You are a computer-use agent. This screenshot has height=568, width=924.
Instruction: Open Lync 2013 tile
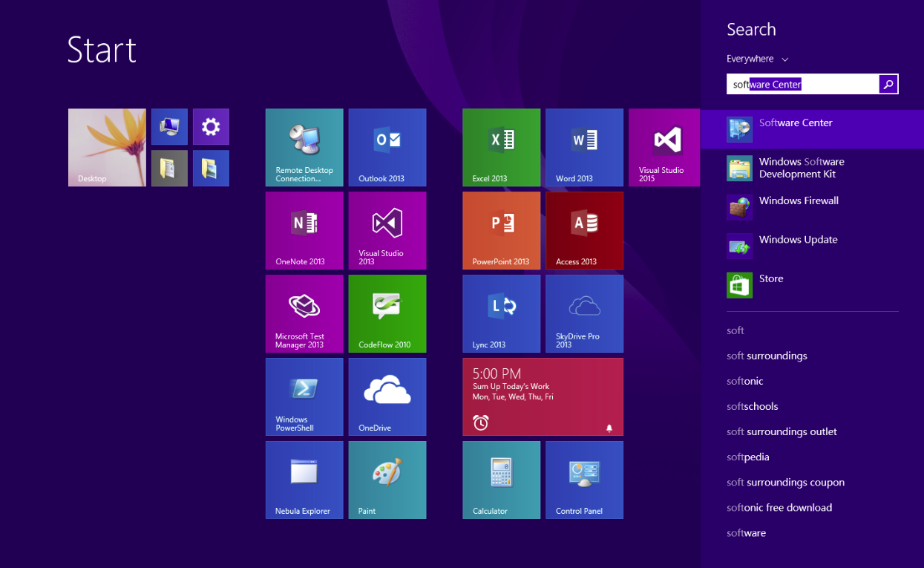[501, 314]
